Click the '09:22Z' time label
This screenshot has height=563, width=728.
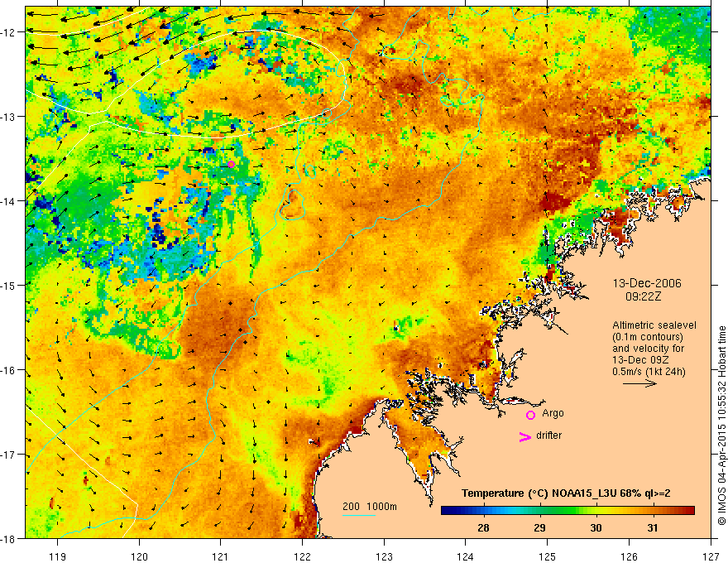pyautogui.click(x=643, y=296)
